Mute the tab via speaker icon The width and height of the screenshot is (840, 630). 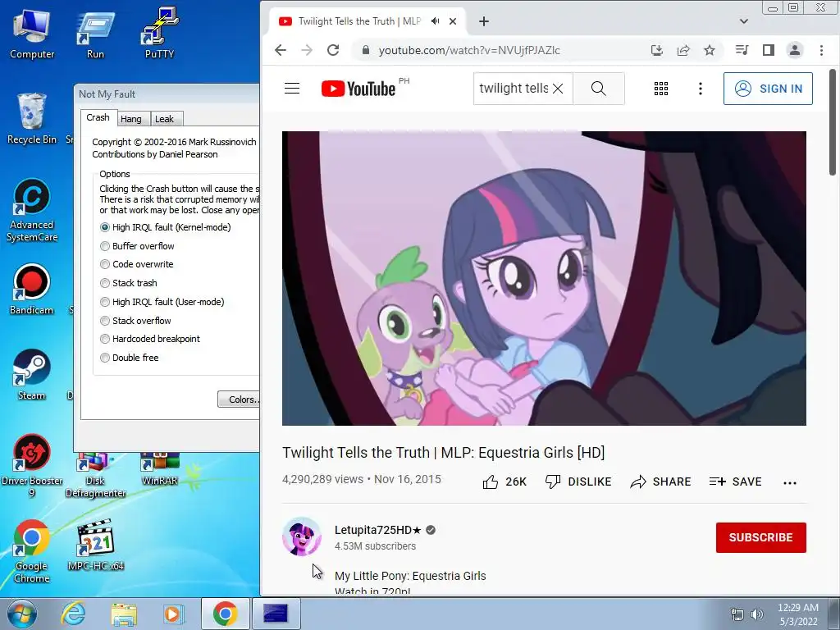(435, 21)
